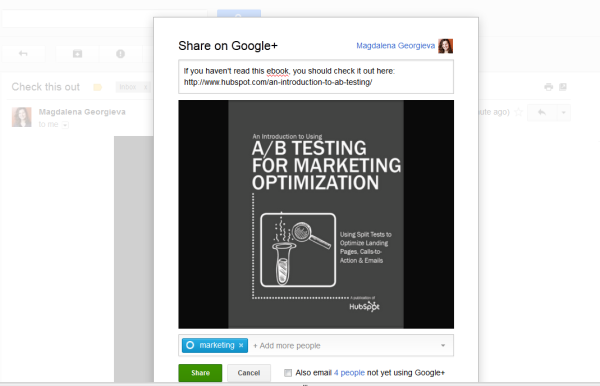600x386 pixels.
Task: Click the report spam icon
Action: click(121, 54)
